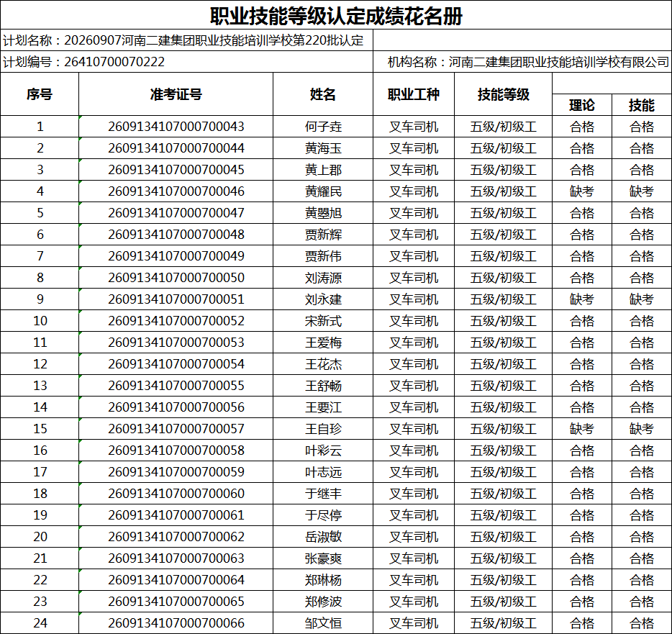Image resolution: width=672 pixels, height=634 pixels.
Task: Select the name cell 王爱梅
Action: (x=323, y=342)
